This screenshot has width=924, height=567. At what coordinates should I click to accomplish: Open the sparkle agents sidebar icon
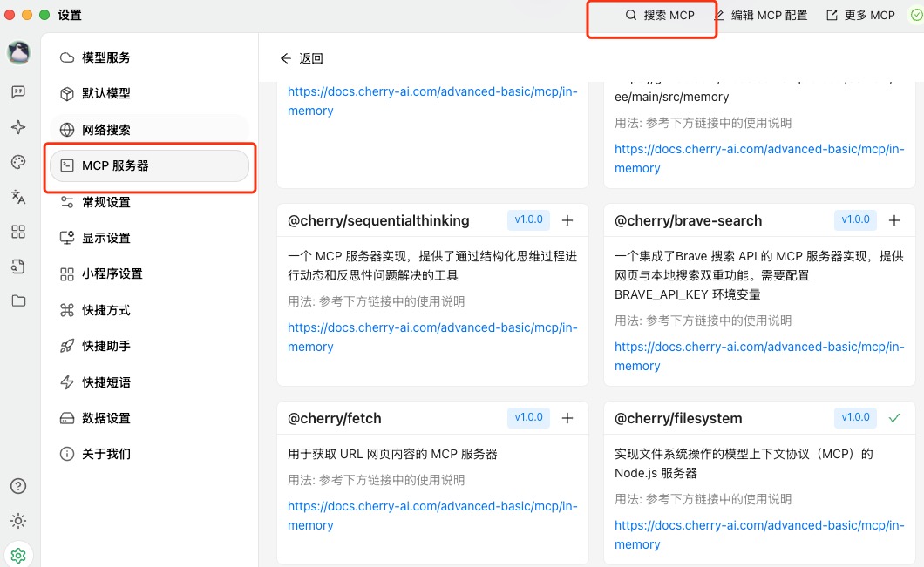18,127
